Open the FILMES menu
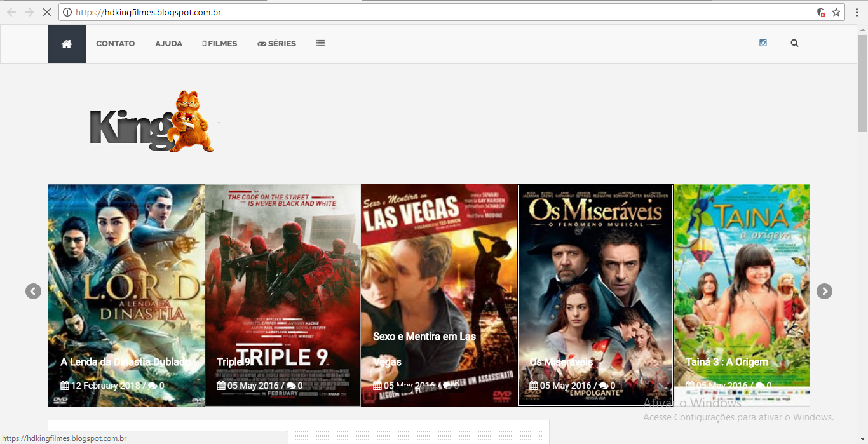The image size is (868, 444). click(219, 44)
